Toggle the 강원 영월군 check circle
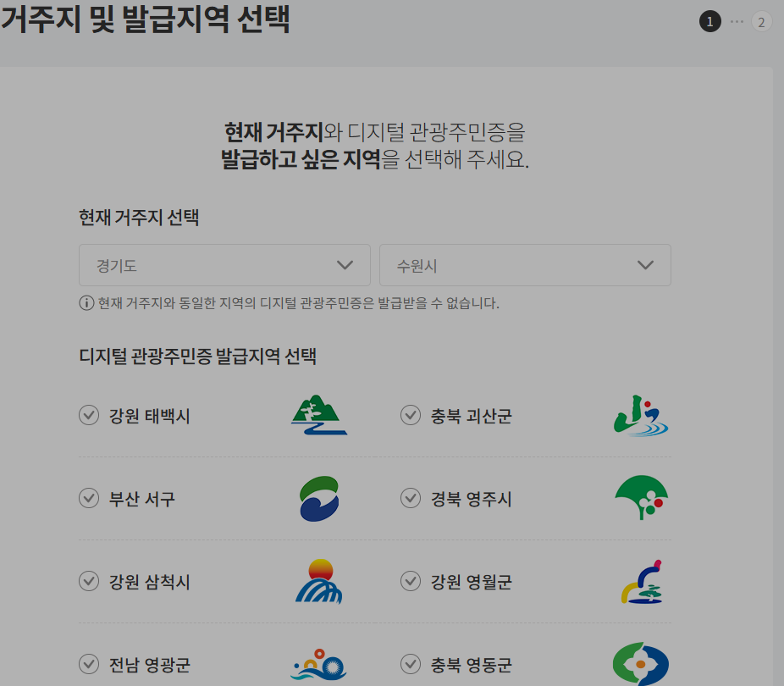Screen dimensions: 784x686 click(411, 581)
